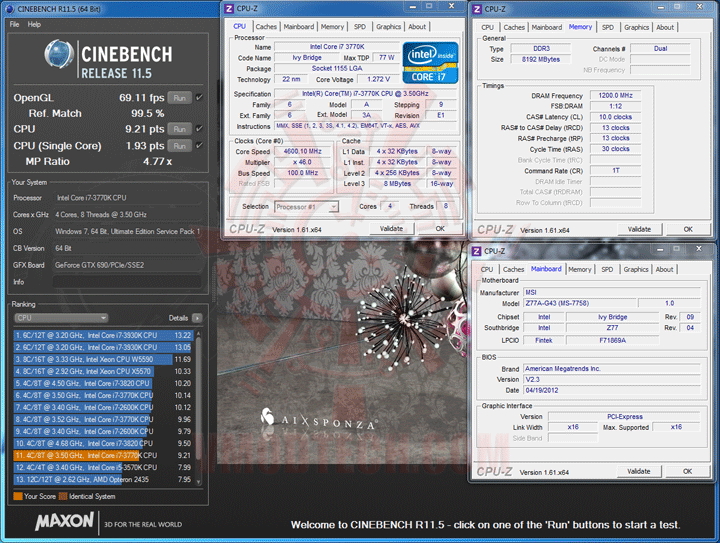Viewport: 720px width, 543px height.
Task: Toggle the OpenGL test checkbox
Action: [199, 97]
